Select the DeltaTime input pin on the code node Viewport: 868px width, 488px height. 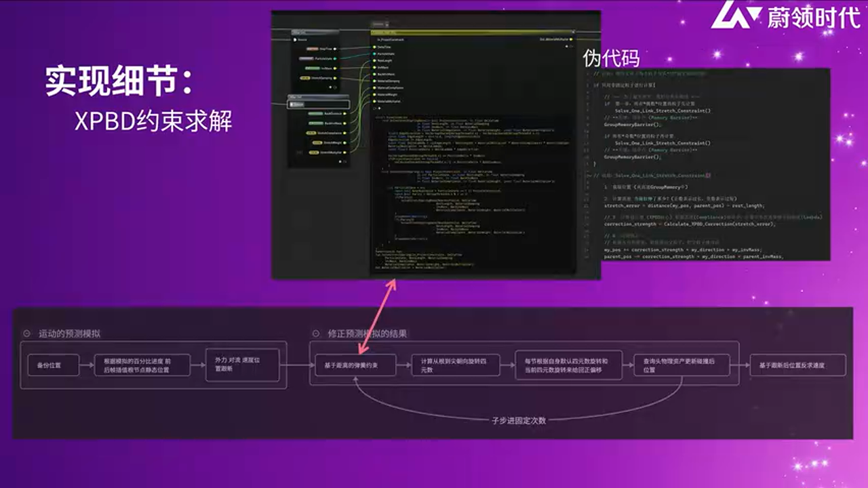point(374,48)
